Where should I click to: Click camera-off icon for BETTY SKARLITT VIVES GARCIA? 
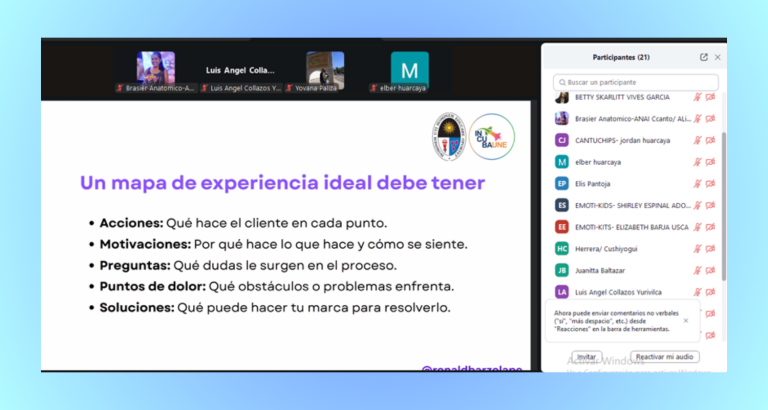[x=710, y=97]
